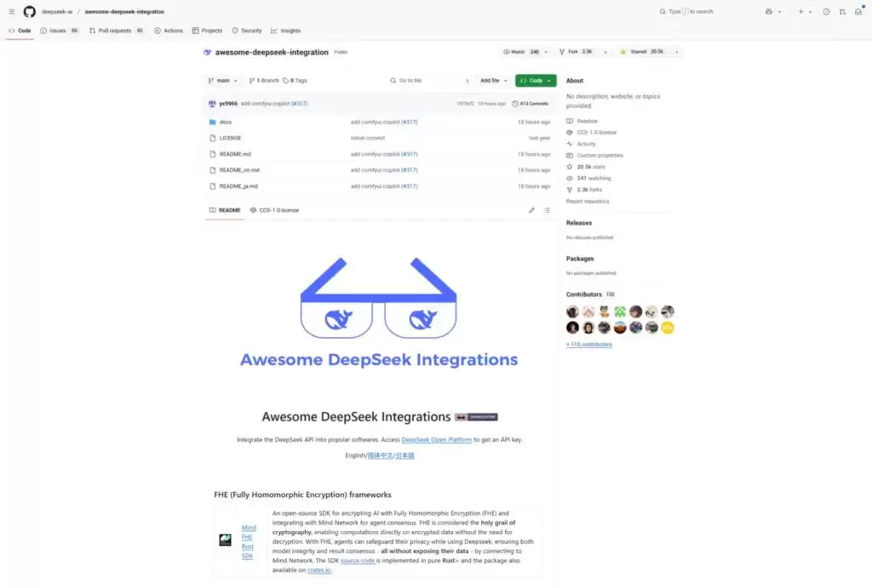Open the hamburger navigation menu
The height and width of the screenshot is (588, 872).
[12, 11]
